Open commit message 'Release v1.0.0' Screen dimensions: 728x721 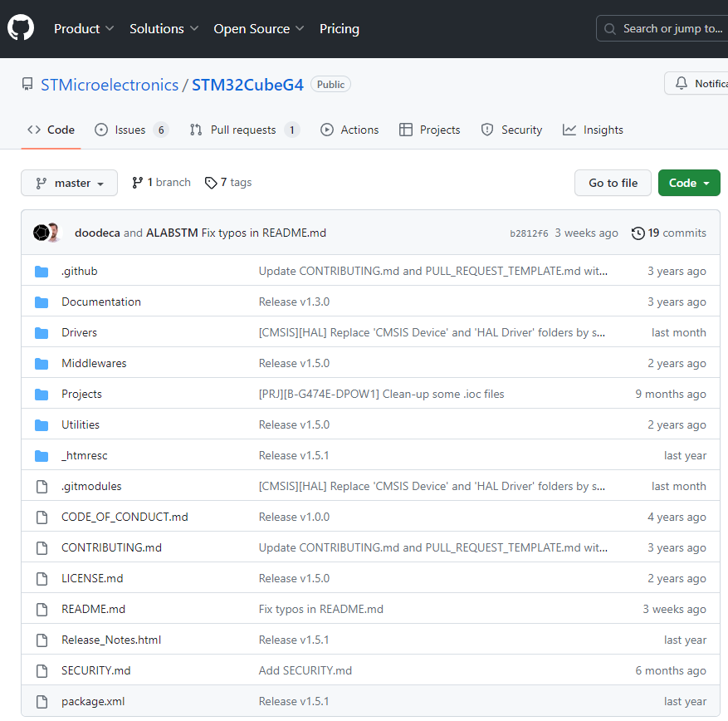click(294, 517)
